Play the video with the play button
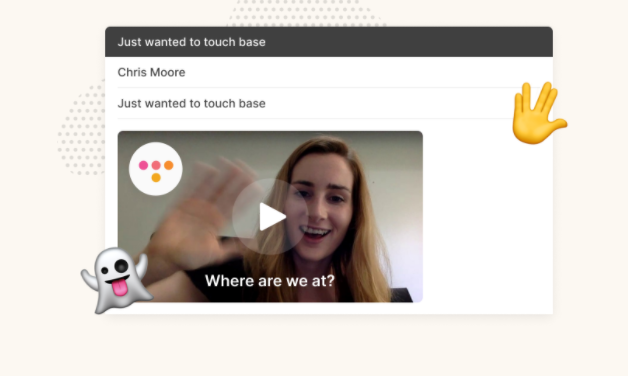Image resolution: width=628 pixels, height=376 pixels. 271,217
